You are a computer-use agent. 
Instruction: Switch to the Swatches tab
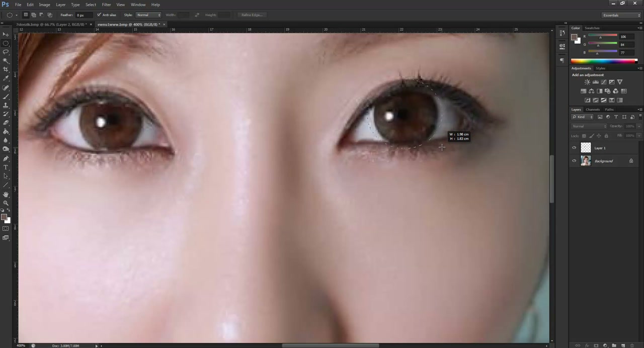pos(592,28)
